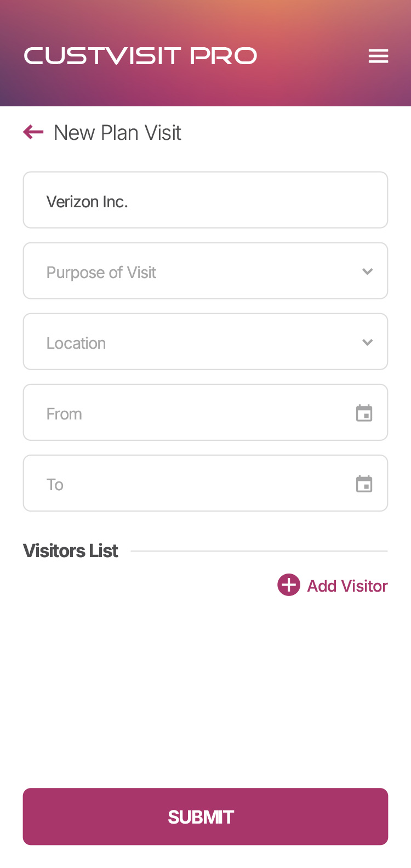Open the From date calendar picker

(364, 413)
